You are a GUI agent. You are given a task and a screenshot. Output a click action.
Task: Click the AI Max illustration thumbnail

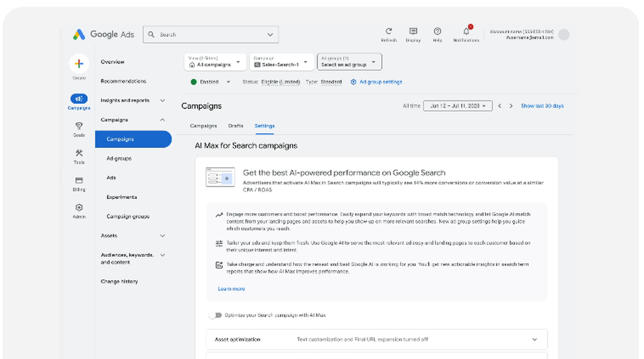click(220, 177)
